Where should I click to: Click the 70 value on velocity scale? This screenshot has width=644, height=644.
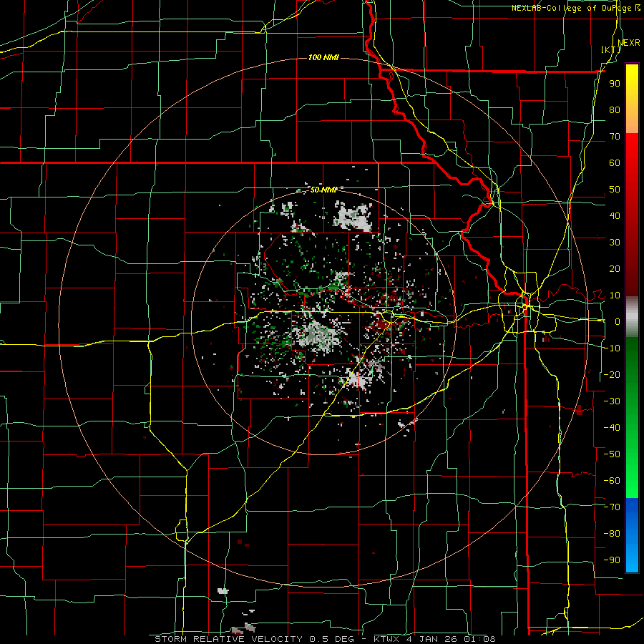click(x=615, y=137)
